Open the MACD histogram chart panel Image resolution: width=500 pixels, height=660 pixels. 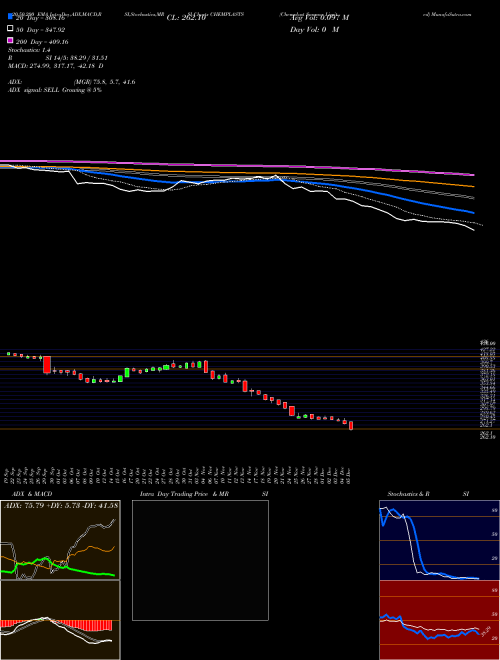60,620
